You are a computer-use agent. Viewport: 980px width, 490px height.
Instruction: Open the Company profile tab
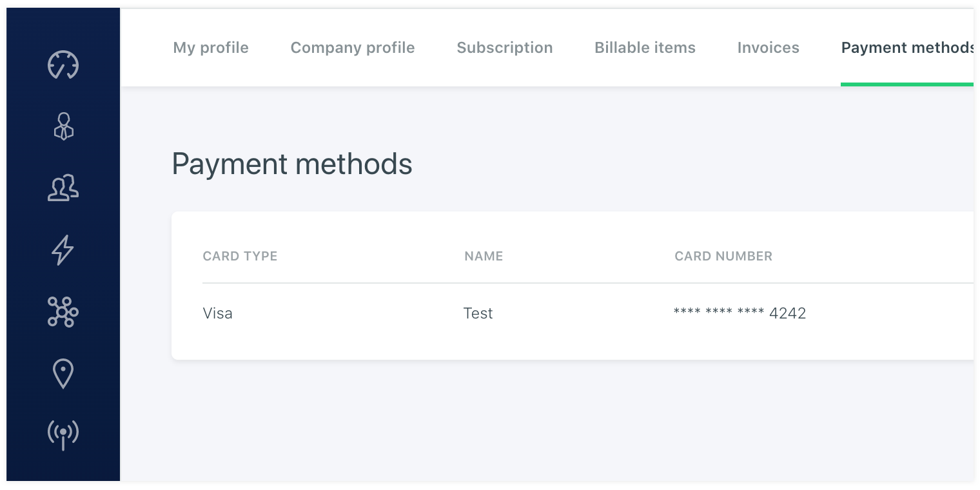pos(353,48)
